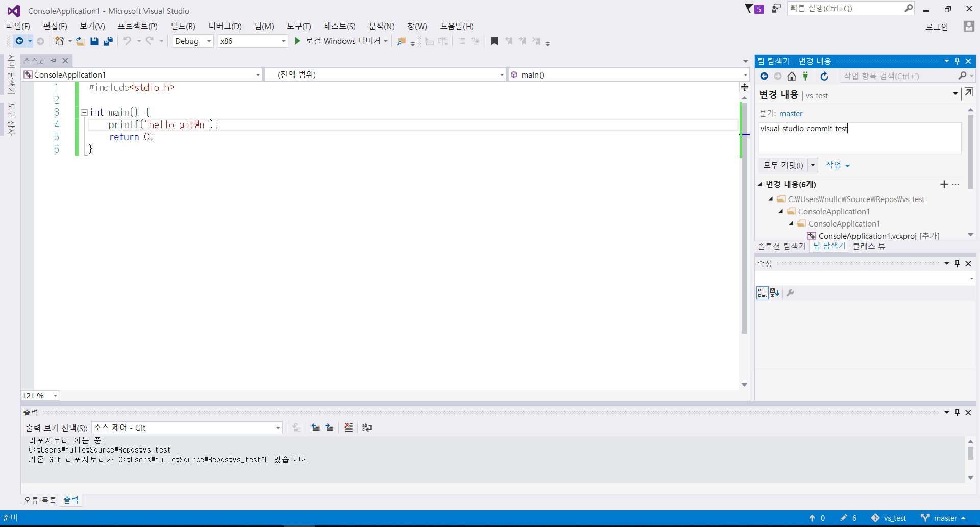980x527 pixels.
Task: Click the green Manage Connections plug icon
Action: click(805, 76)
